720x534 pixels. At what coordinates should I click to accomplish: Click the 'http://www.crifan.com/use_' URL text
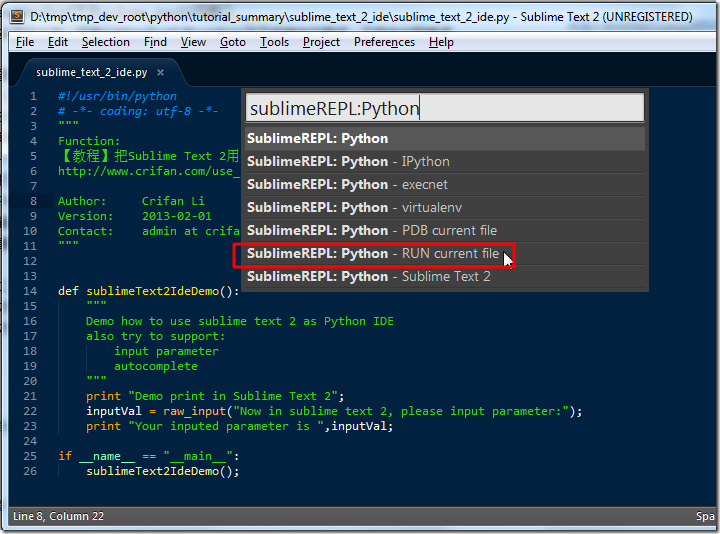coord(149,171)
